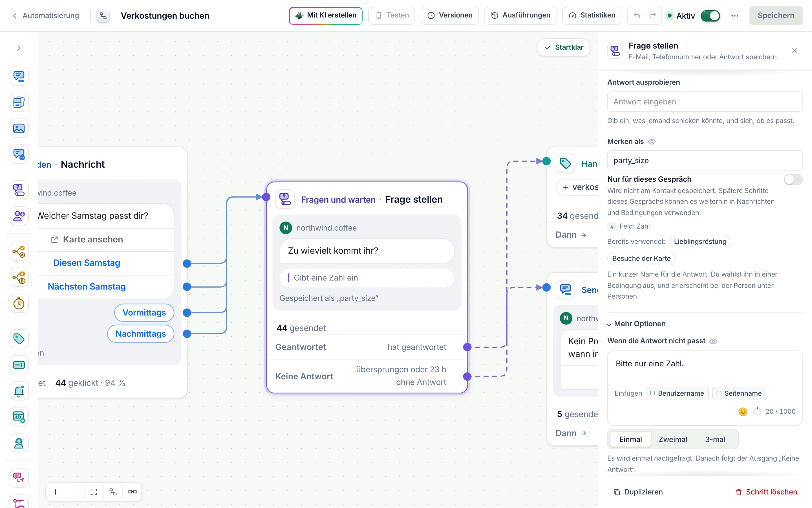
Task: Click the Antwort eingeben input field
Action: point(705,102)
